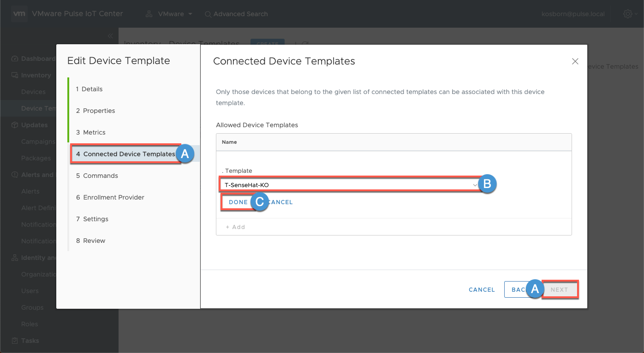Close the Edit Device Template dialog
The image size is (644, 353).
[575, 61]
